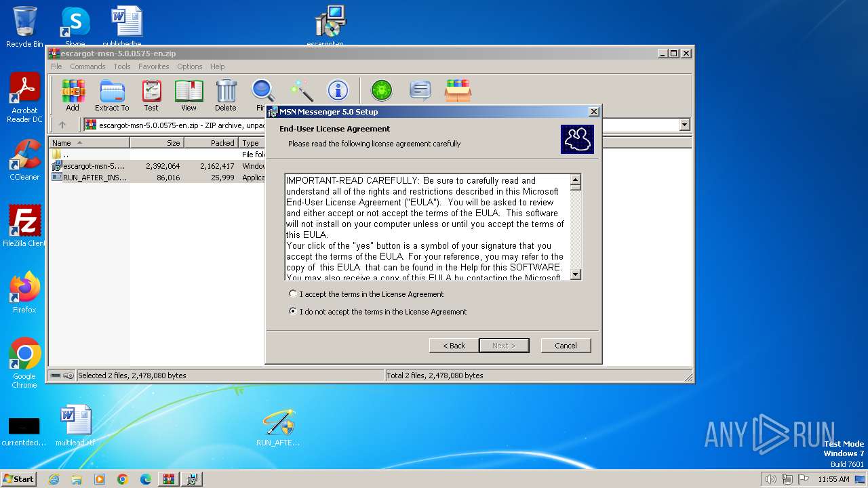Open the File menu in WinRAR
Viewport: 868px width, 488px height.
pyautogui.click(x=56, y=66)
